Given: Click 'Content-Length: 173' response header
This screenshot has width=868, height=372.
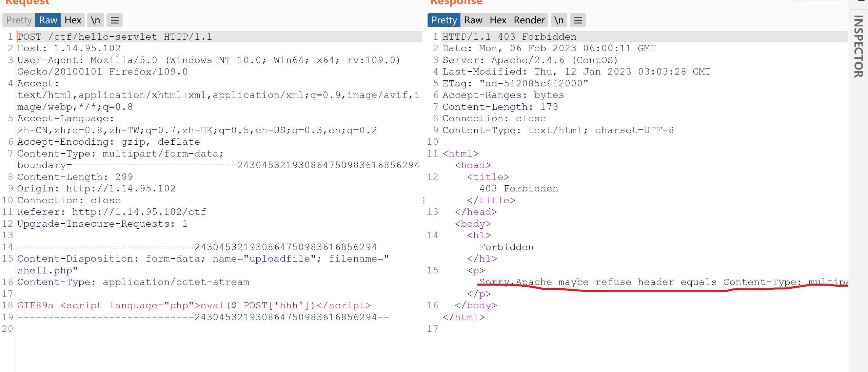Looking at the screenshot, I should point(500,107).
